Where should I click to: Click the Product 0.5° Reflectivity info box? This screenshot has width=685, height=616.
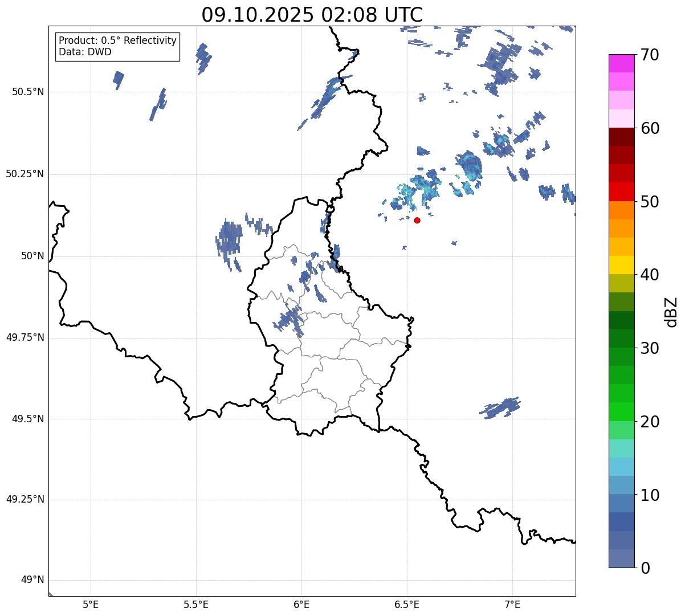117,46
